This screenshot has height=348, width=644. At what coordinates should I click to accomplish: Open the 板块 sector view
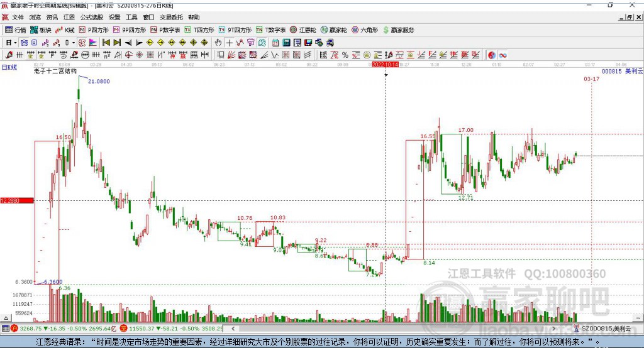point(41,30)
